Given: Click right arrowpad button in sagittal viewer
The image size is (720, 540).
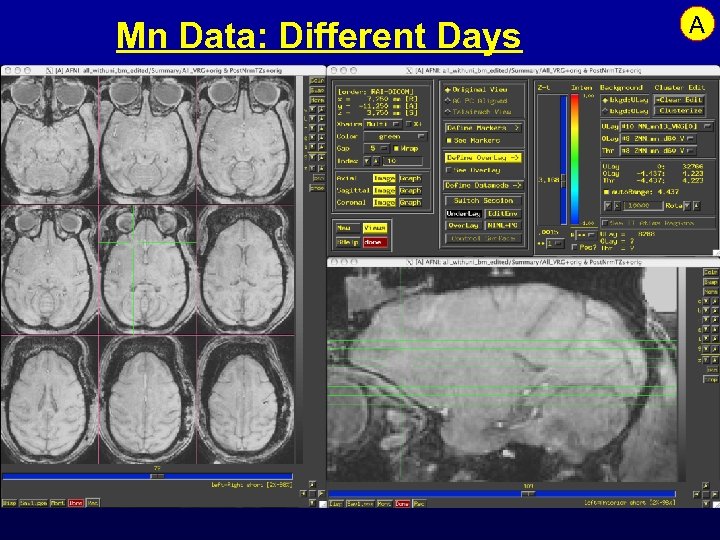Looking at the screenshot, I should (x=714, y=495).
